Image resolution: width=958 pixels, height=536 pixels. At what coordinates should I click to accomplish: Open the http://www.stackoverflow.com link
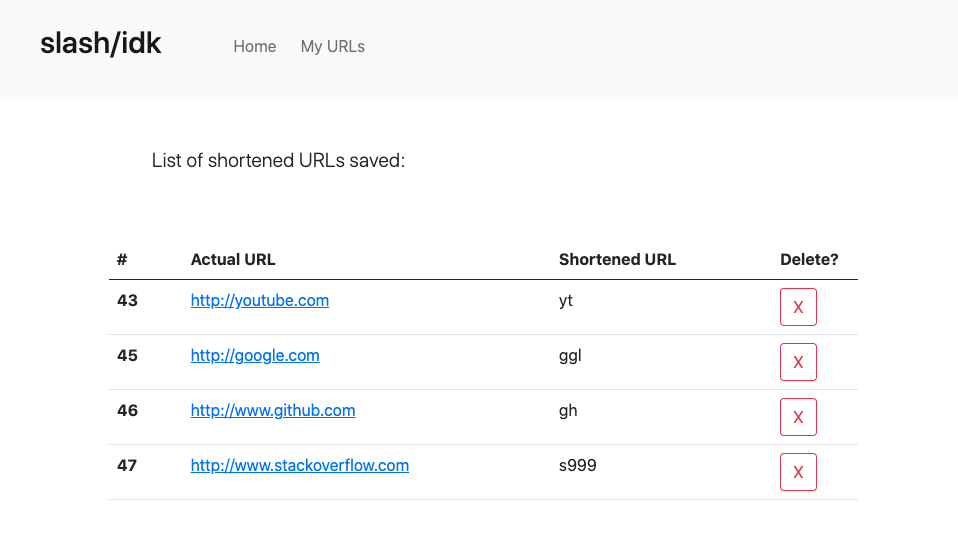299,465
